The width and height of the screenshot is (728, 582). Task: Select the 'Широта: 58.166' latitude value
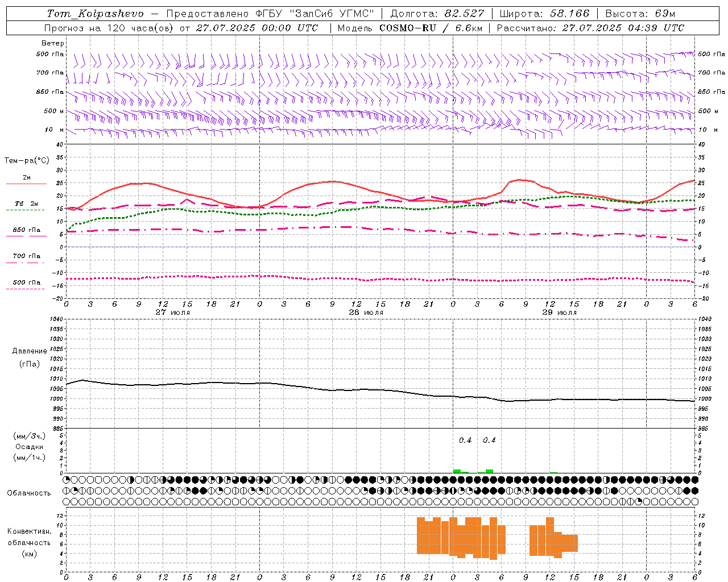(x=544, y=14)
